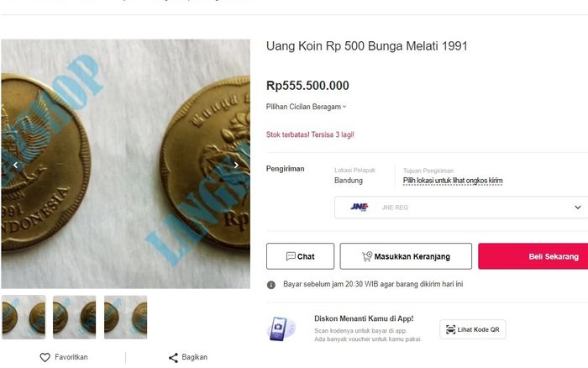Expand Pilihan Cicilan Beragam options

[x=306, y=107]
